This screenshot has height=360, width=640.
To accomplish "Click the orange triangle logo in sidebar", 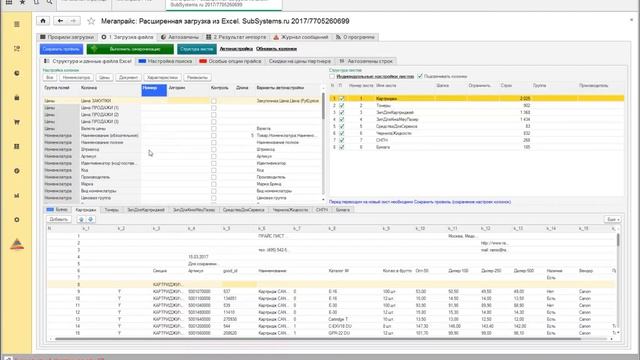I will [x=17, y=244].
